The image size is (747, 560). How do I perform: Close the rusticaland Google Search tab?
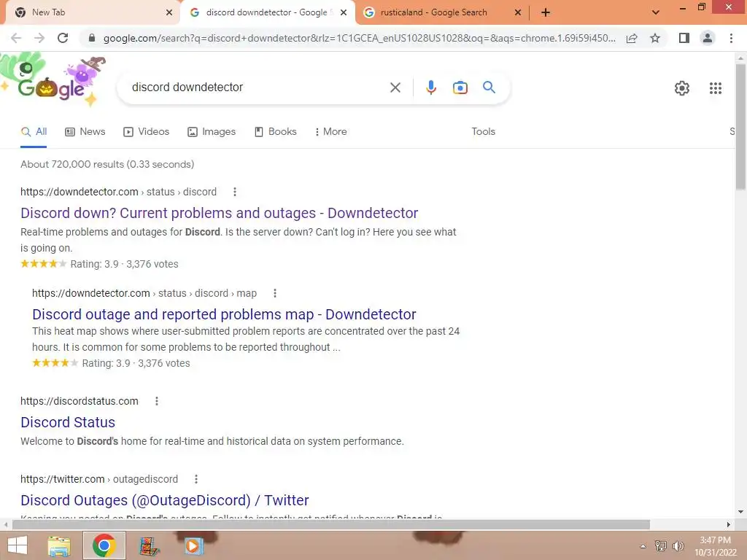[518, 12]
